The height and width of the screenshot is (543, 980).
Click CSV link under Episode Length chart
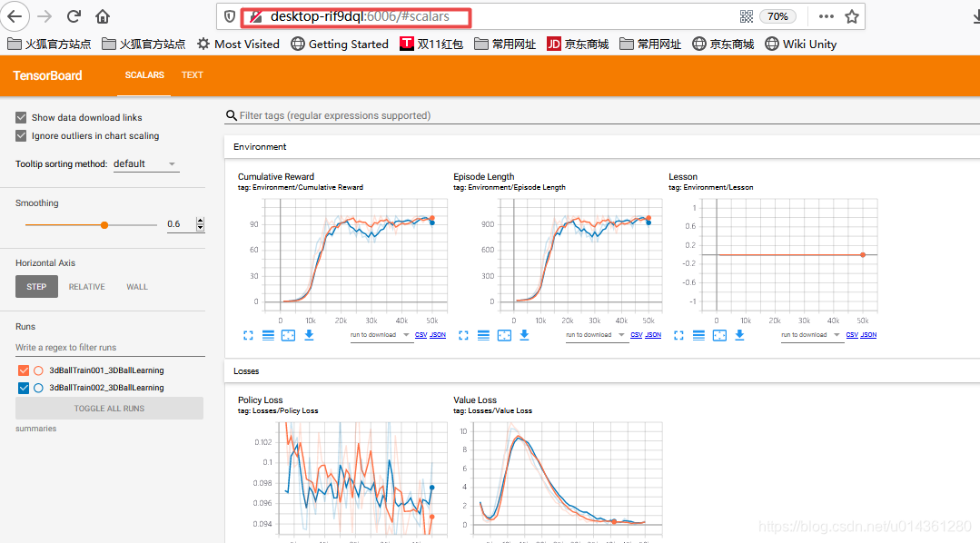pos(637,335)
